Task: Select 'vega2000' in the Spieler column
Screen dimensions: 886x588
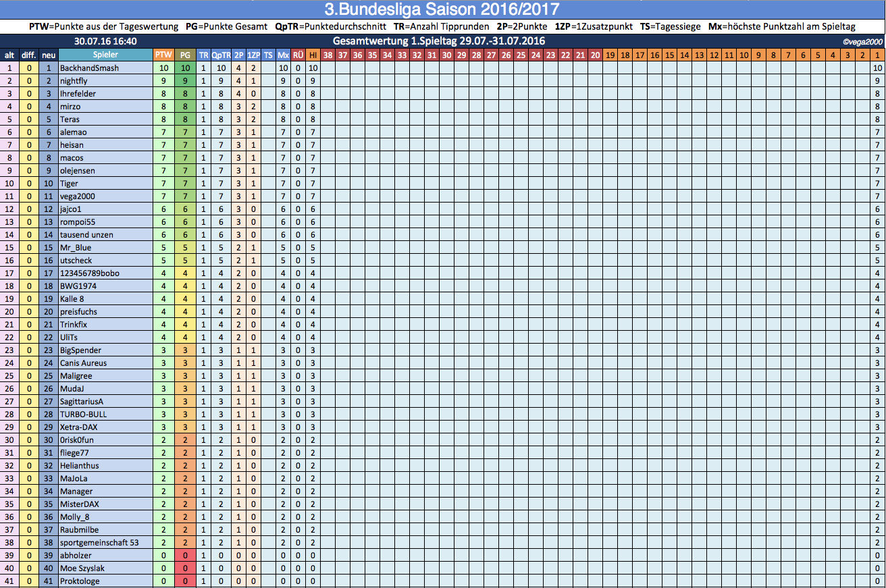Action: coord(77,196)
